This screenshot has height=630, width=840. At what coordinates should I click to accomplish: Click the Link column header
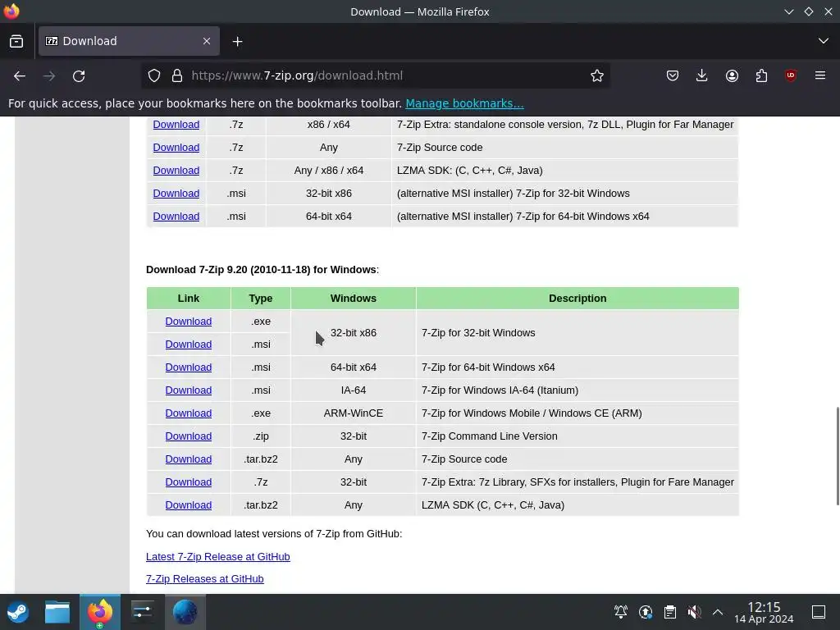coord(189,299)
